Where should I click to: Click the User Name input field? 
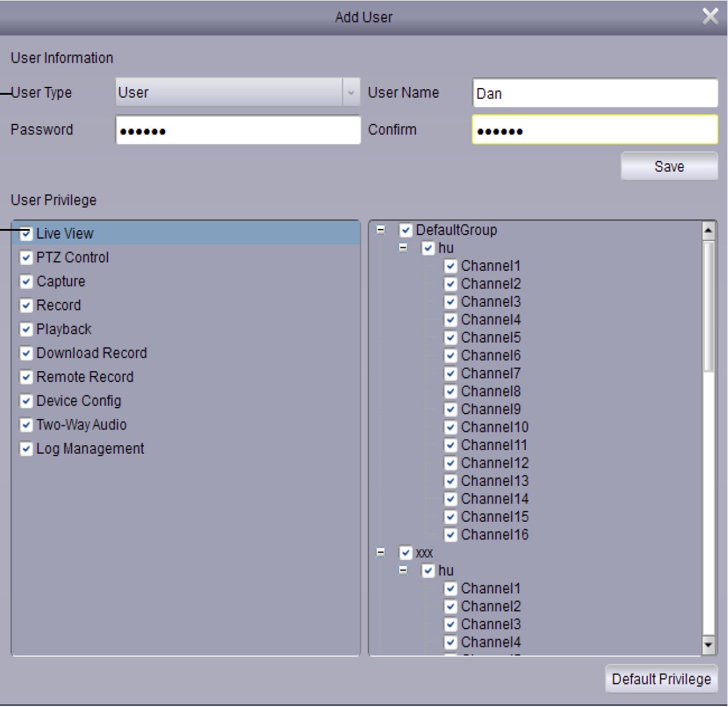(594, 94)
